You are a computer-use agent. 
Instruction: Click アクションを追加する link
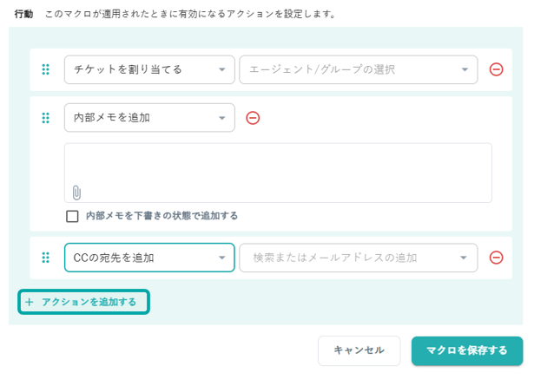pos(89,302)
